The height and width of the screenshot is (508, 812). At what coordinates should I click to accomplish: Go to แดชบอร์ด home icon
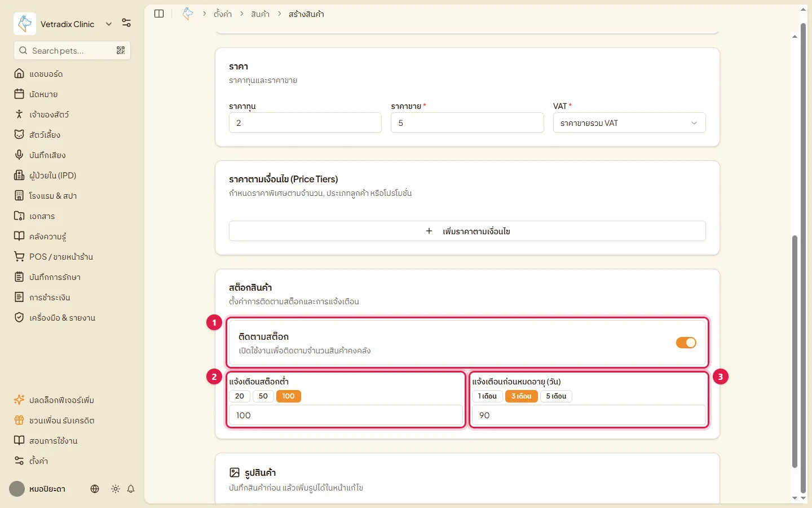pos(19,73)
